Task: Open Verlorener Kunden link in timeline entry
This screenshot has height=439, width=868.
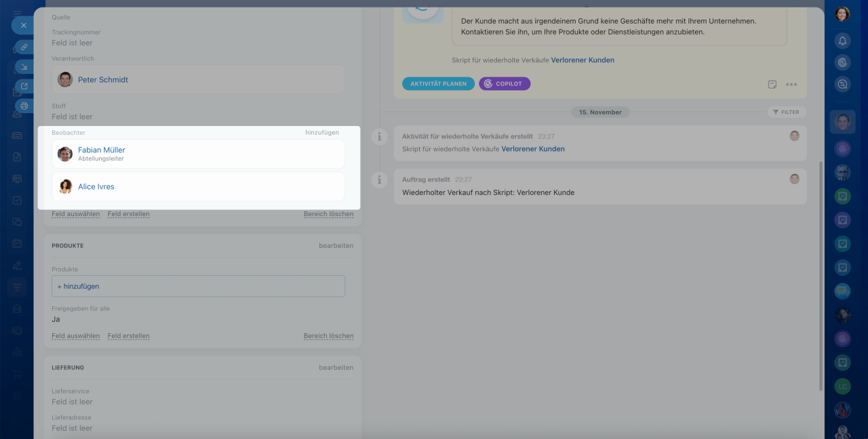Action: pos(532,149)
